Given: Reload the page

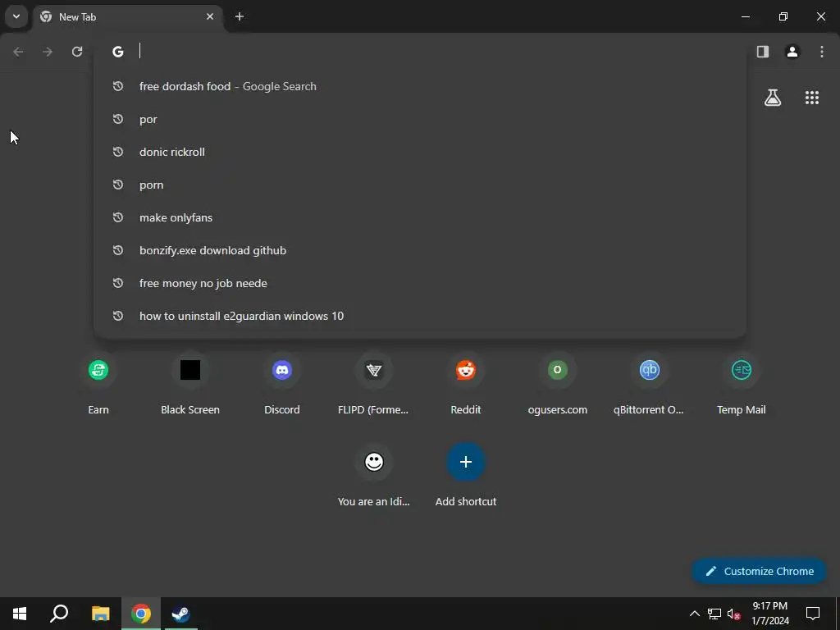Looking at the screenshot, I should pos(77,52).
